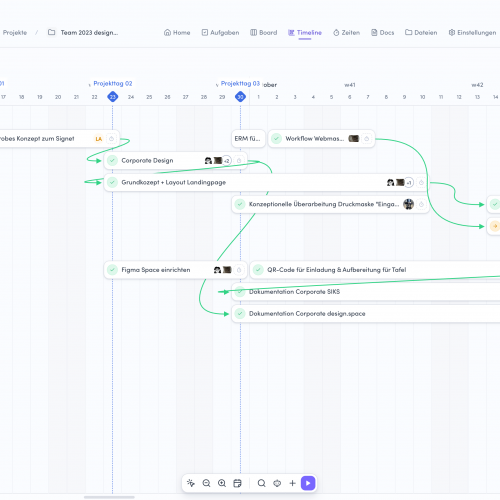Click the zoom in magnifier icon

(x=222, y=483)
